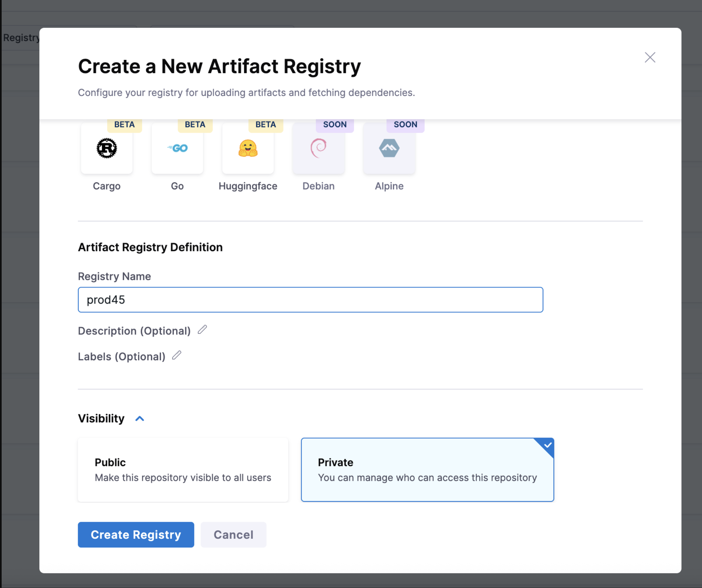The image size is (702, 588).
Task: Click the prod45 Registry Name field
Action: click(x=310, y=300)
